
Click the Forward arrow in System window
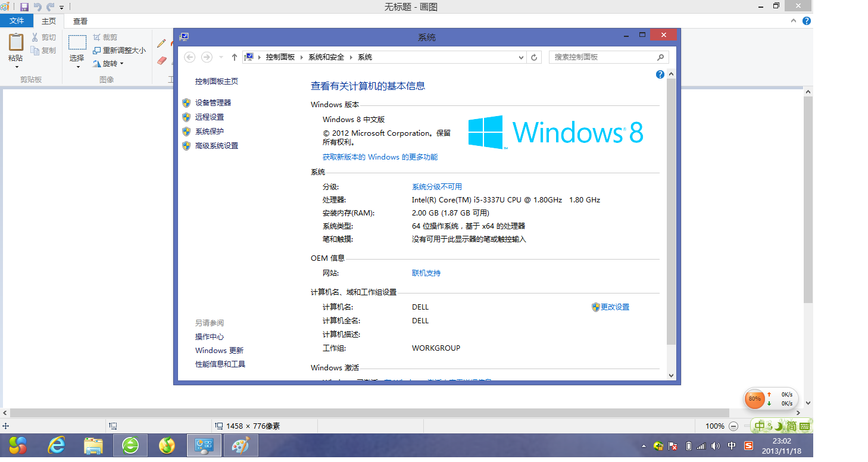pos(207,57)
